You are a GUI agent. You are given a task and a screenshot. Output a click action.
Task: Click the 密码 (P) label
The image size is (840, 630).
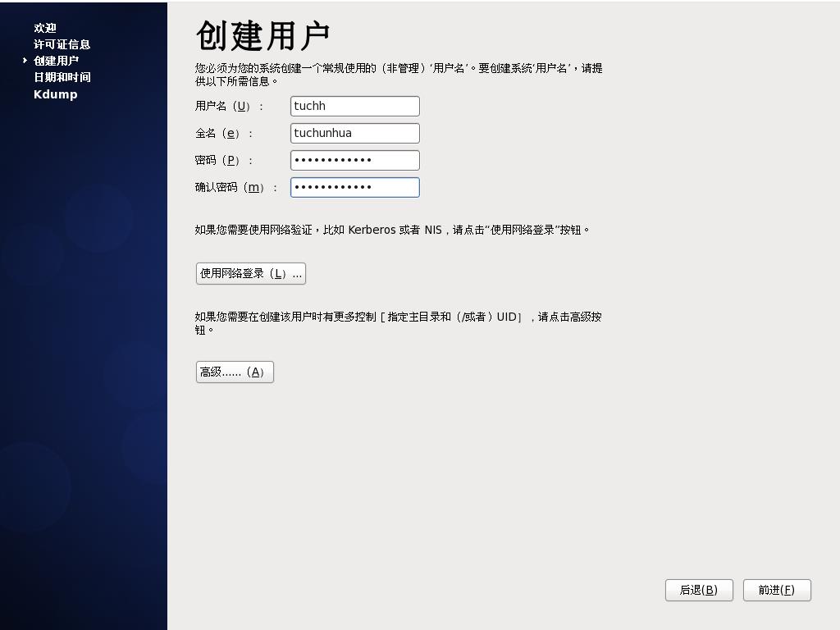point(224,160)
